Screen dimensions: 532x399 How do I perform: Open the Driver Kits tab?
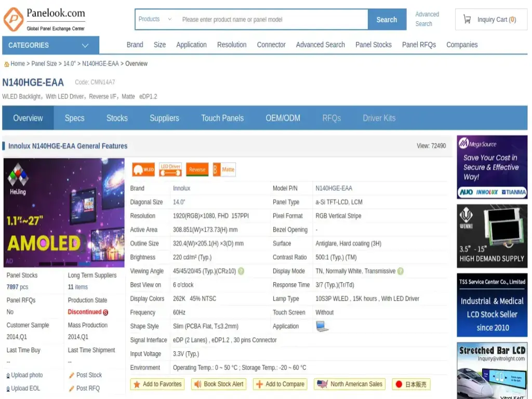379,118
